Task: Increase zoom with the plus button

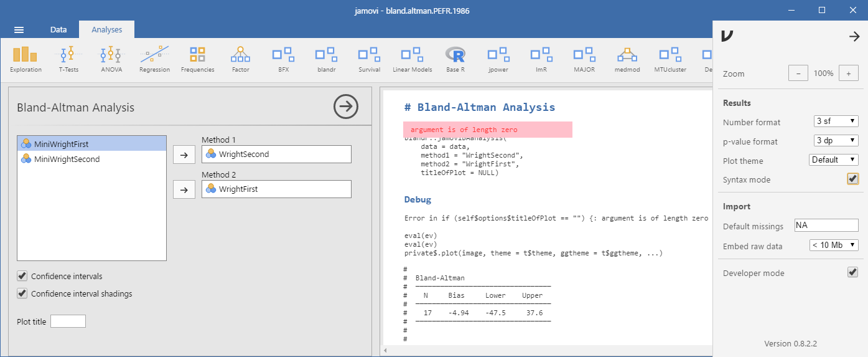Action: (848, 73)
